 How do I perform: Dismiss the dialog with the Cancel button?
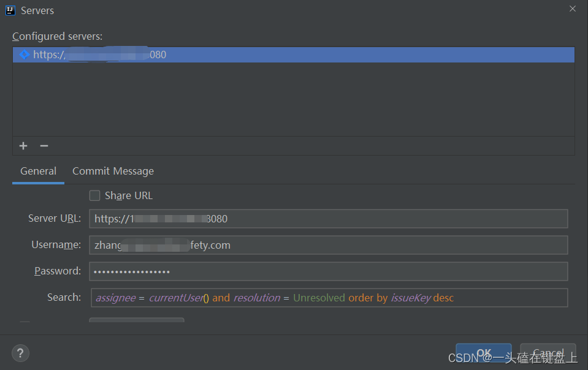[548, 353]
